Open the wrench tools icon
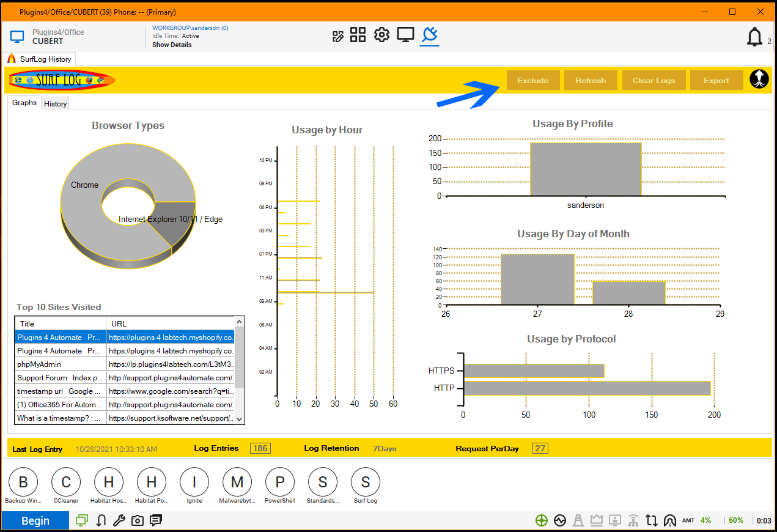 coord(120,520)
